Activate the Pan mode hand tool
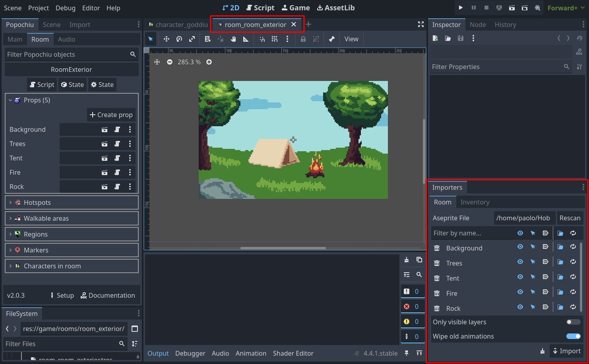 233,39
